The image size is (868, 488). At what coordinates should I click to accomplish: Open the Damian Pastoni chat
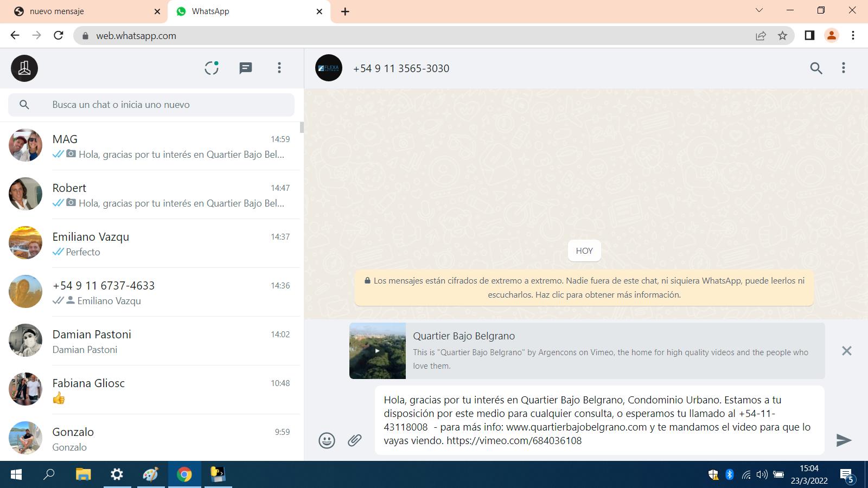pos(150,341)
